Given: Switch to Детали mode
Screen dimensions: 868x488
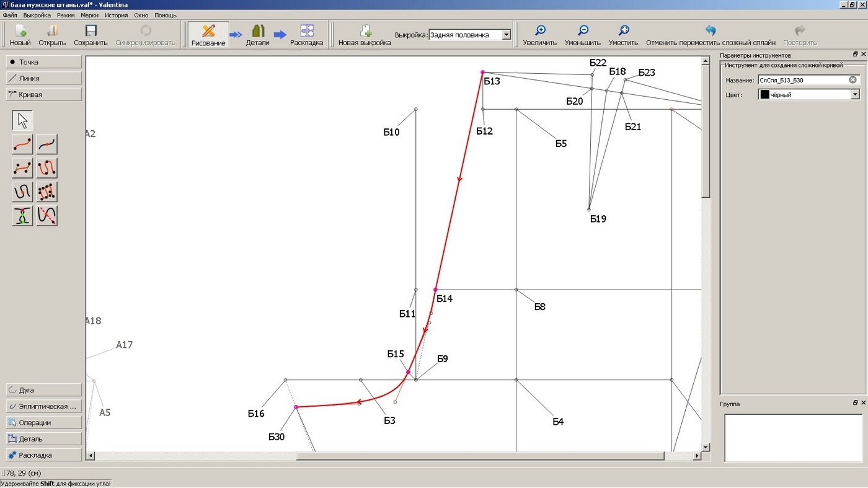Looking at the screenshot, I should point(257,35).
